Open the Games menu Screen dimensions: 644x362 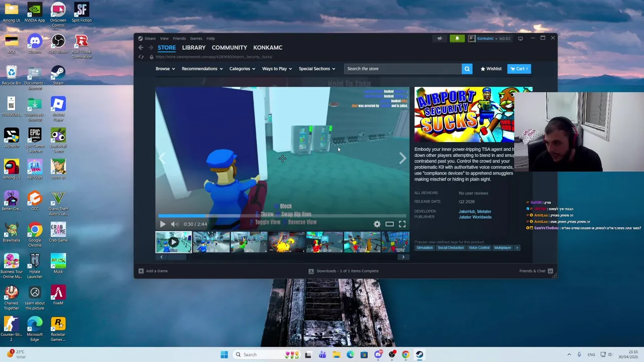pos(196,38)
